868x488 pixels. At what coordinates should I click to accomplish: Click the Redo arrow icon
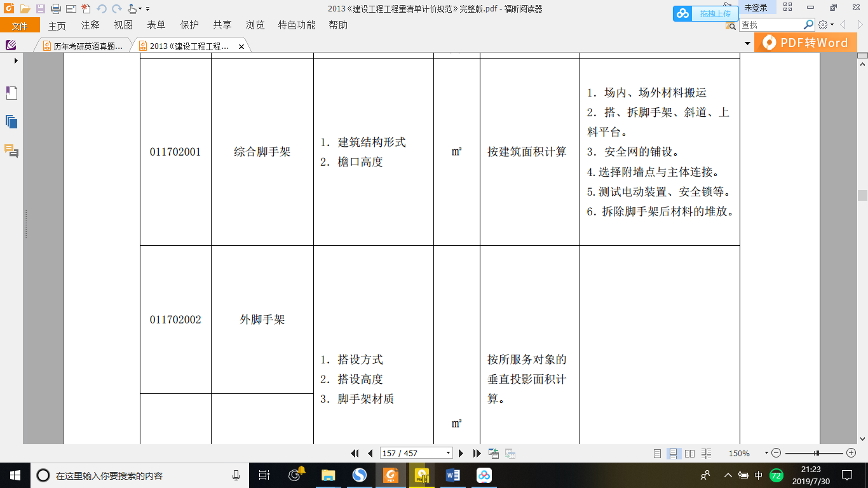(x=116, y=9)
